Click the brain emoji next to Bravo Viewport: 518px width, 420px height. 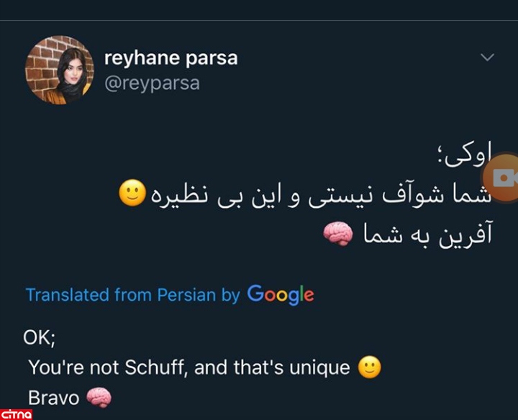click(99, 397)
